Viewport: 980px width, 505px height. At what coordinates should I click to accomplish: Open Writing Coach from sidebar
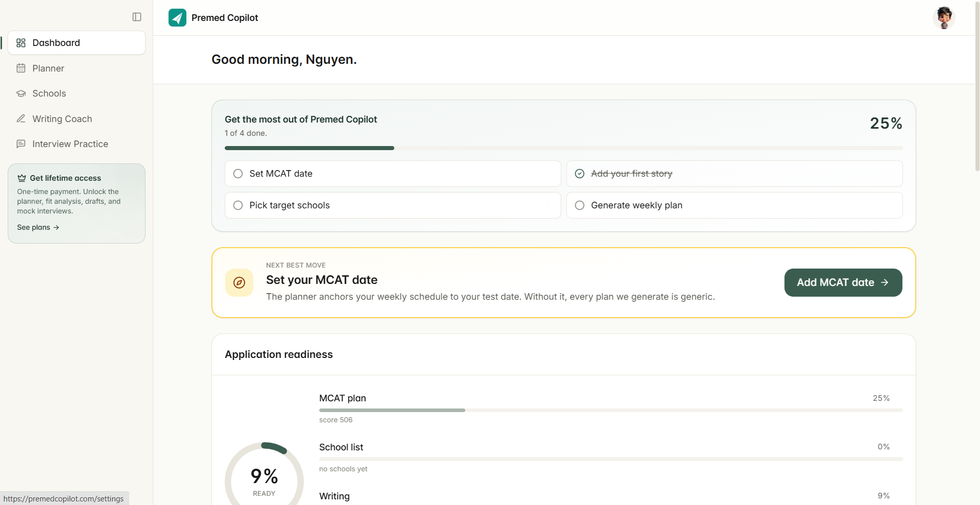pos(77,118)
